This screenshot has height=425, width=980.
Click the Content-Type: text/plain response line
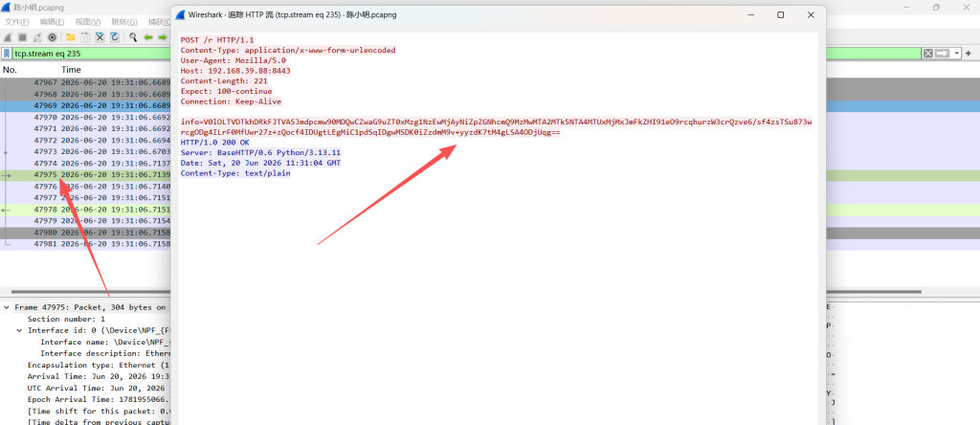[x=235, y=173]
